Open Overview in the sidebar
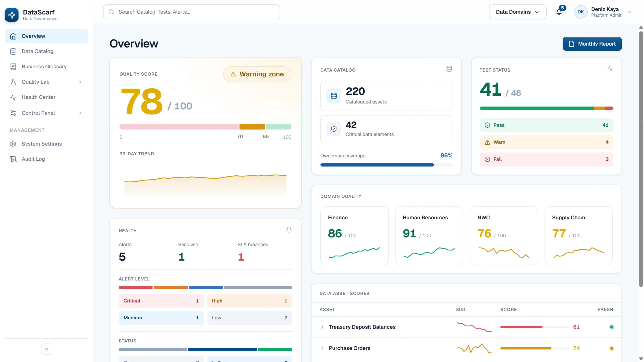 point(46,36)
